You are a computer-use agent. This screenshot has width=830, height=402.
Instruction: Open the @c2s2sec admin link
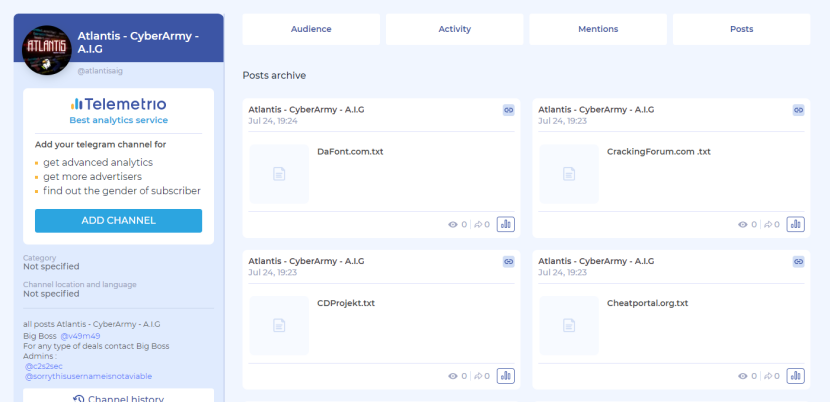coord(43,366)
